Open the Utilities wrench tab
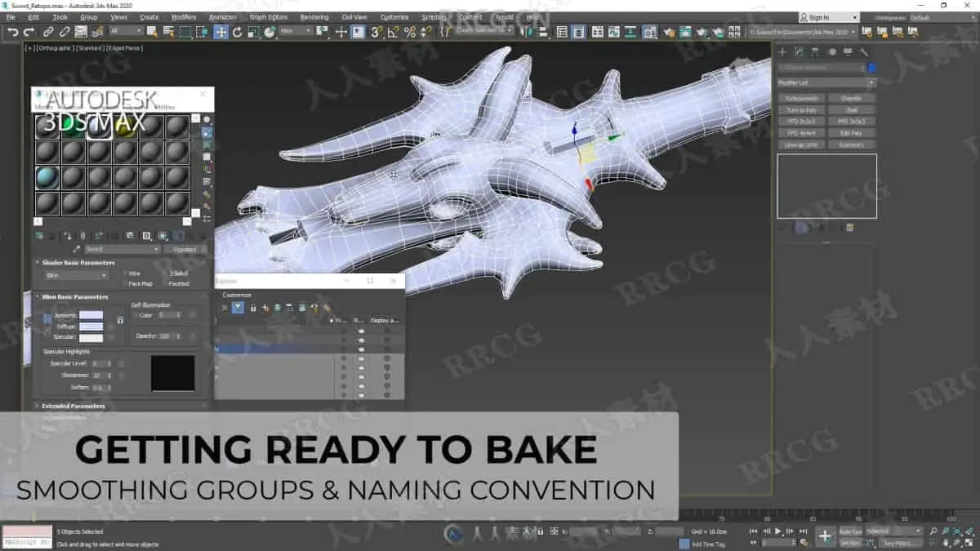The height and width of the screenshot is (551, 980). pyautogui.click(x=863, y=52)
